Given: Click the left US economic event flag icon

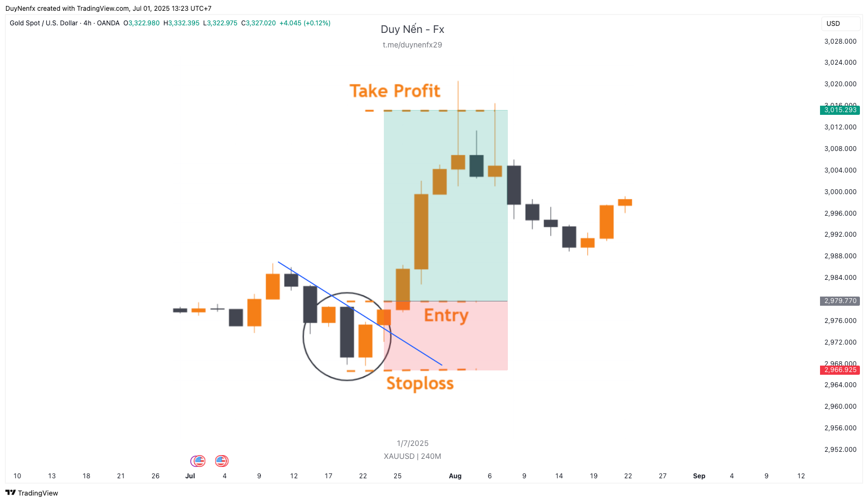Looking at the screenshot, I should point(198,461).
